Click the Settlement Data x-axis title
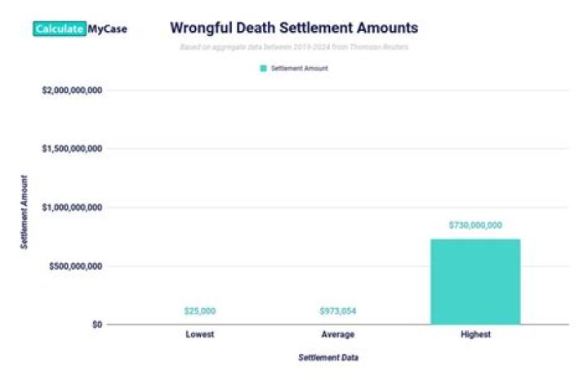Screen dimensions: 588x380 click(327, 357)
